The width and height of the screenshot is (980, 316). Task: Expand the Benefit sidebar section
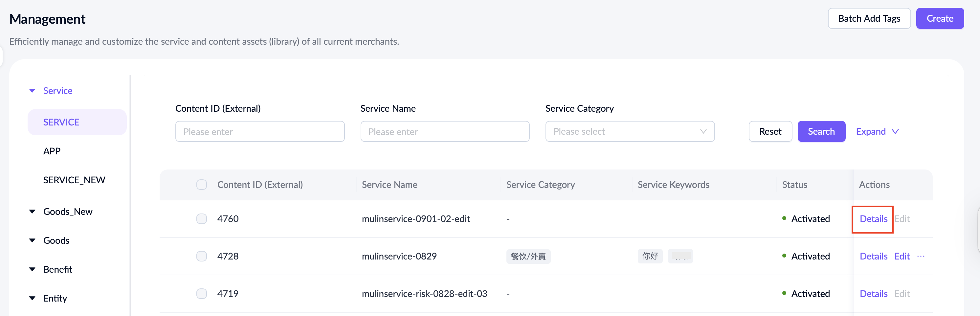click(x=32, y=270)
